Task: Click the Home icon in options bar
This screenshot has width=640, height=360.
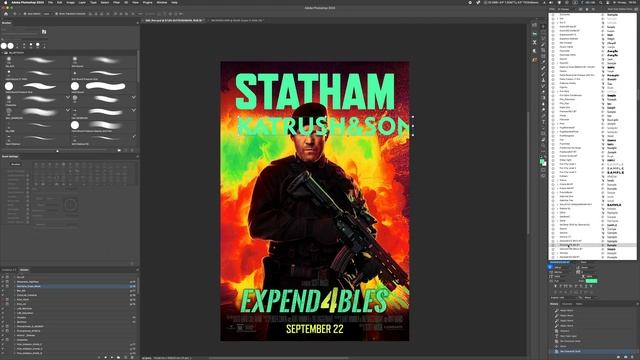Action: click(x=6, y=13)
